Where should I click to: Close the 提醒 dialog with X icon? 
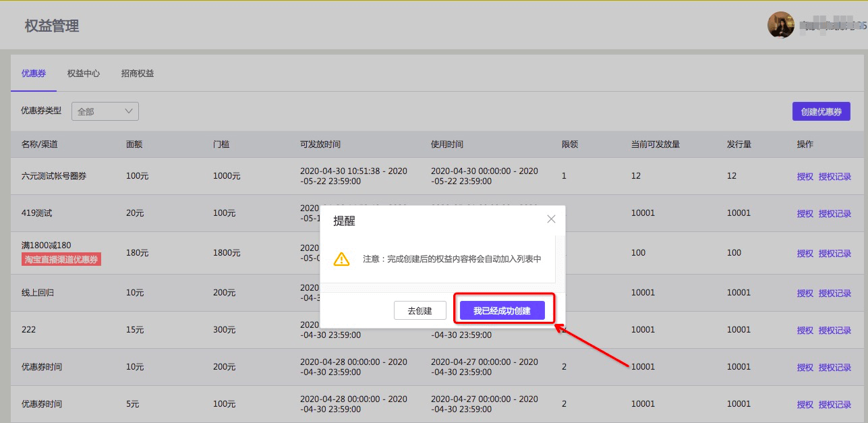(x=551, y=219)
